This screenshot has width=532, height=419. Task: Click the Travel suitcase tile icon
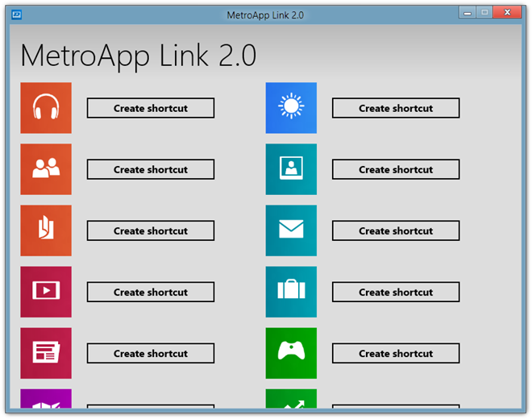(291, 292)
